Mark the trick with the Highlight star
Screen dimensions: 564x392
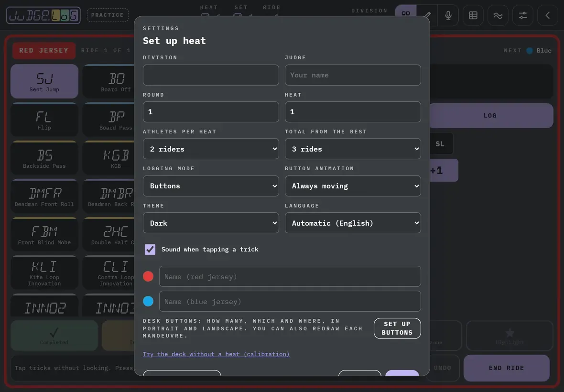[x=510, y=336]
